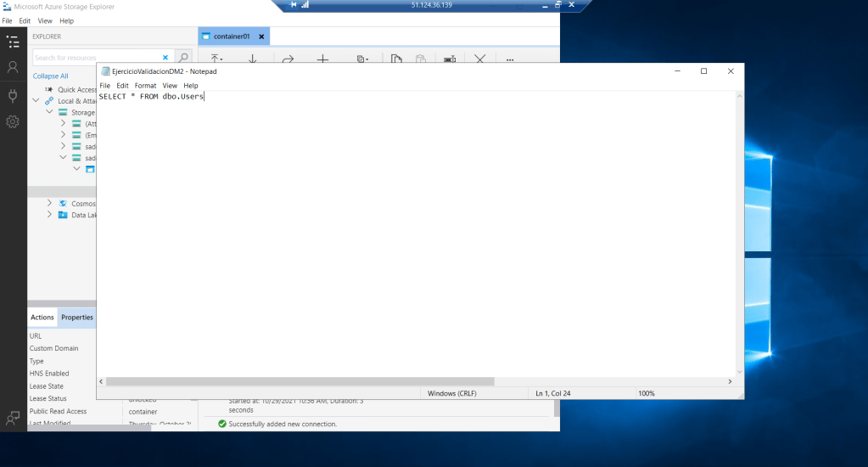Image resolution: width=868 pixels, height=467 pixels.
Task: Click the Download arrow in container toolbar
Action: (252, 59)
